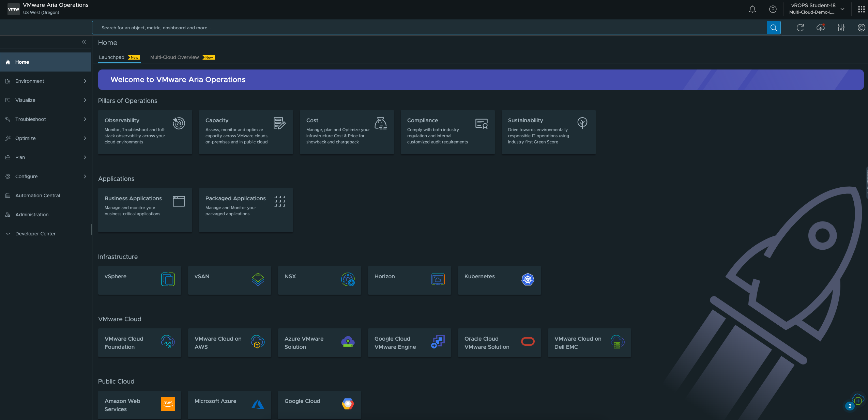Screen dimensions: 868x420
Task: Open the vROPS Student-18 user dropdown
Action: click(x=817, y=9)
